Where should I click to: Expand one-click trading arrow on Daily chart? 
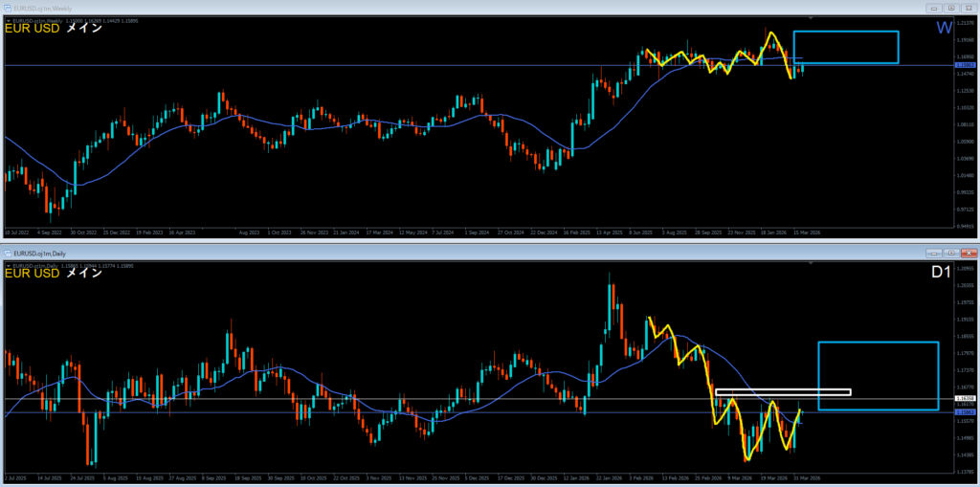(x=9, y=264)
